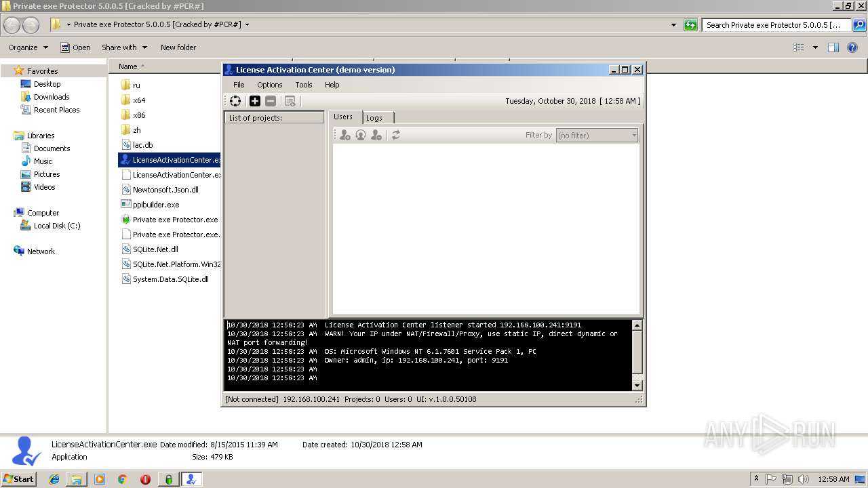Click the refresh users arrows icon

396,135
